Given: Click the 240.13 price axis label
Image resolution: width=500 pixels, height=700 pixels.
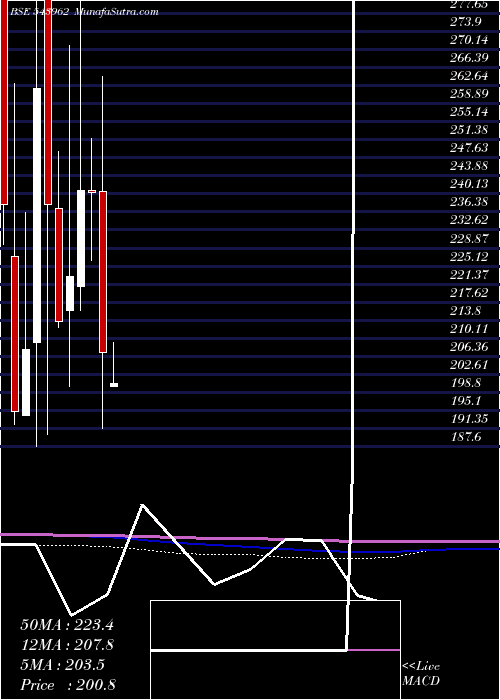Looking at the screenshot, I should (469, 184).
